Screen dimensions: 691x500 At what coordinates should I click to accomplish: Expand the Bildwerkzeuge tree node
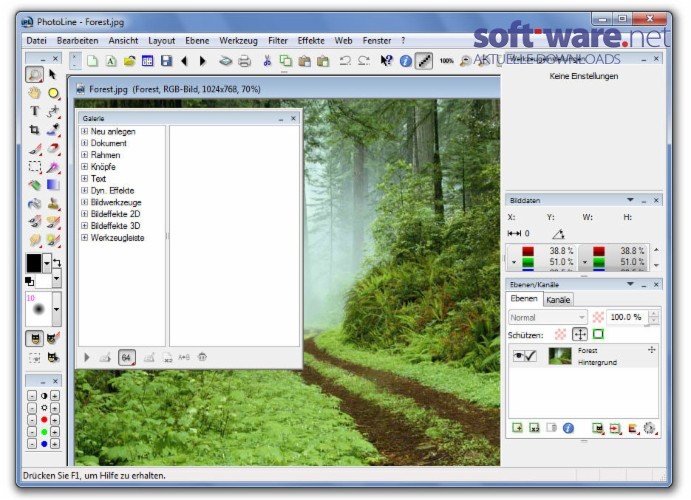coord(84,202)
